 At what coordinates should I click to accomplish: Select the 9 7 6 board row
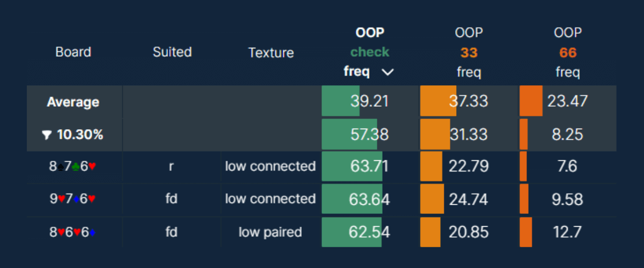point(73,199)
